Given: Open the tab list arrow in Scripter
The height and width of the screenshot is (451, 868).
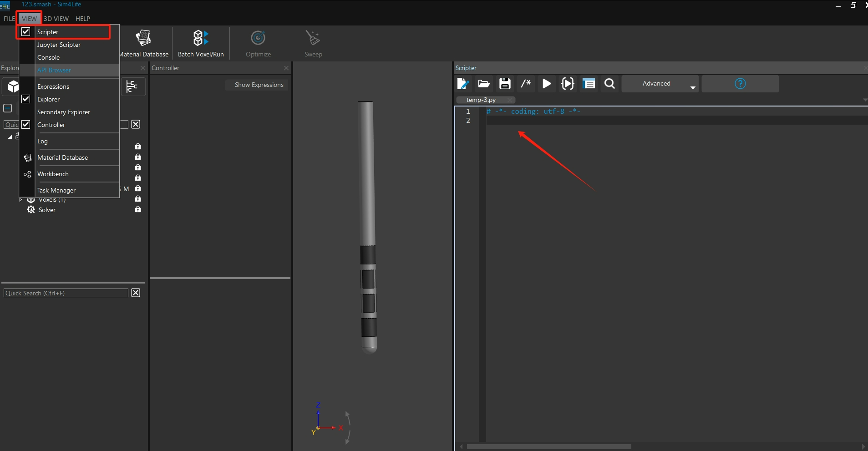Looking at the screenshot, I should pos(864,100).
